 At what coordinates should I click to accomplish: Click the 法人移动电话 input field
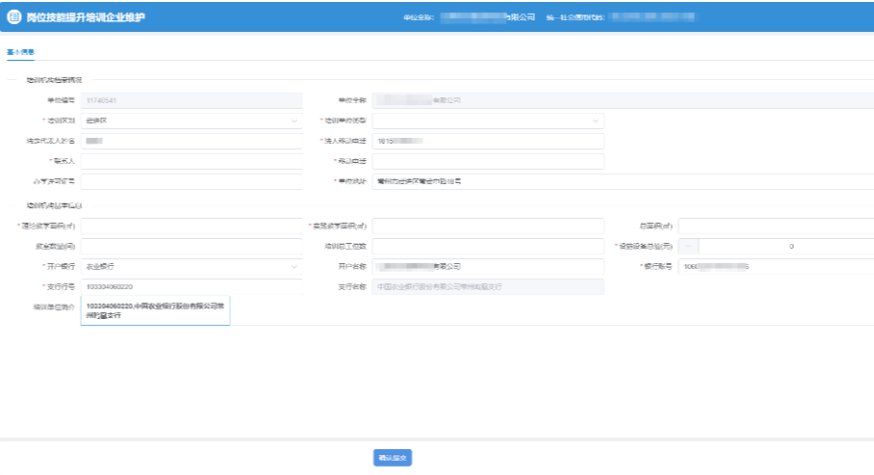point(487,141)
